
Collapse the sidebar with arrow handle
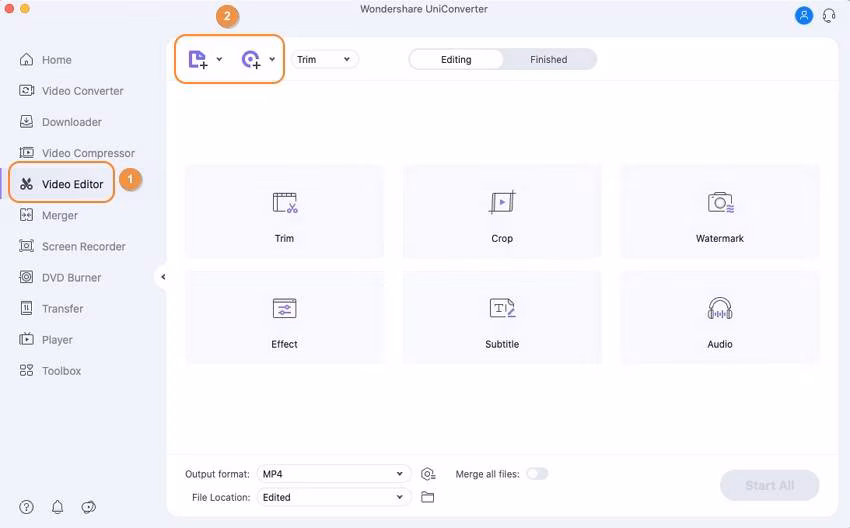163,277
